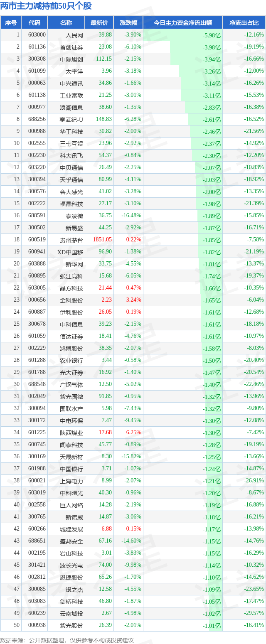This screenshot has height=644, width=266.
Task: Select stock name 福晶科技
Action: pos(71,204)
